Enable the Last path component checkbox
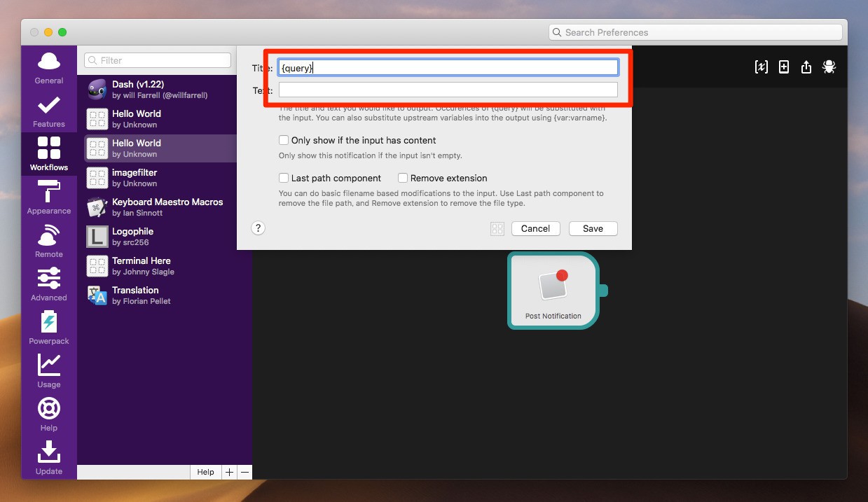 284,178
